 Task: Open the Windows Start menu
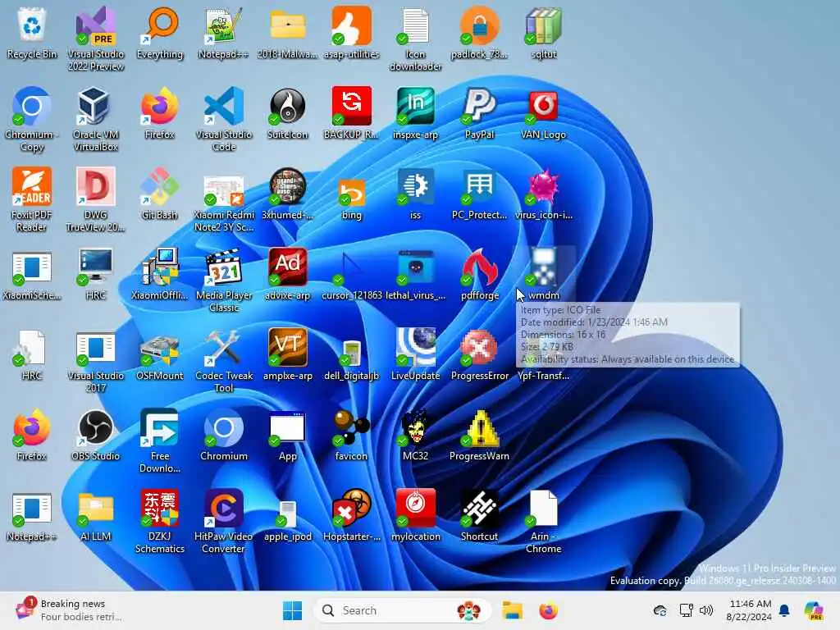tap(293, 610)
